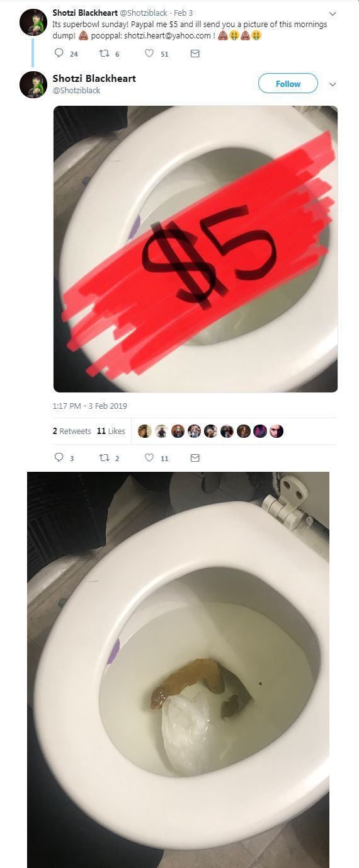Open the first liker's avatar in likes row
The image size is (359, 868).
tap(145, 431)
